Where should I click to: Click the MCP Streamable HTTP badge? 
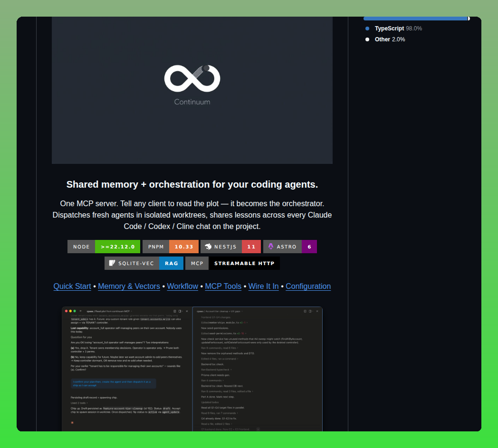tap(232, 263)
